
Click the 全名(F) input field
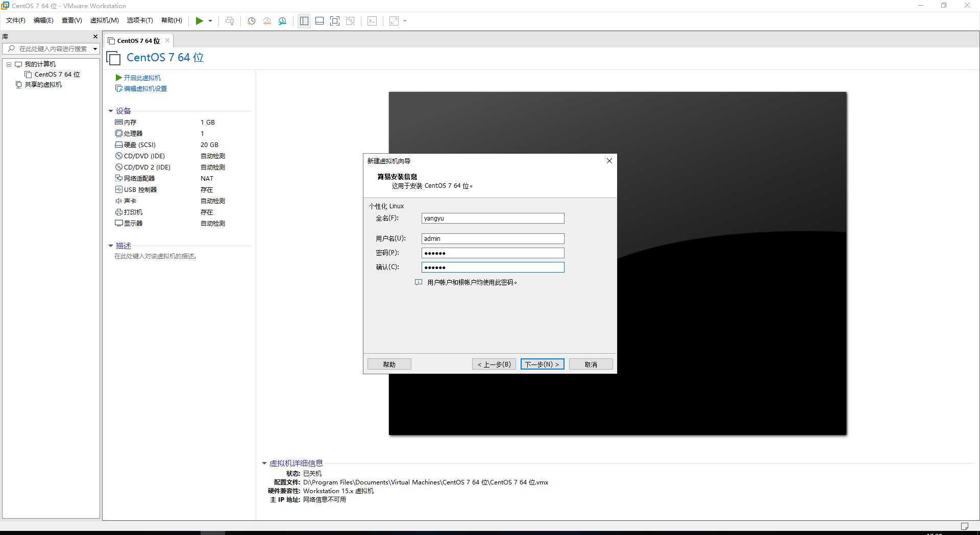493,218
